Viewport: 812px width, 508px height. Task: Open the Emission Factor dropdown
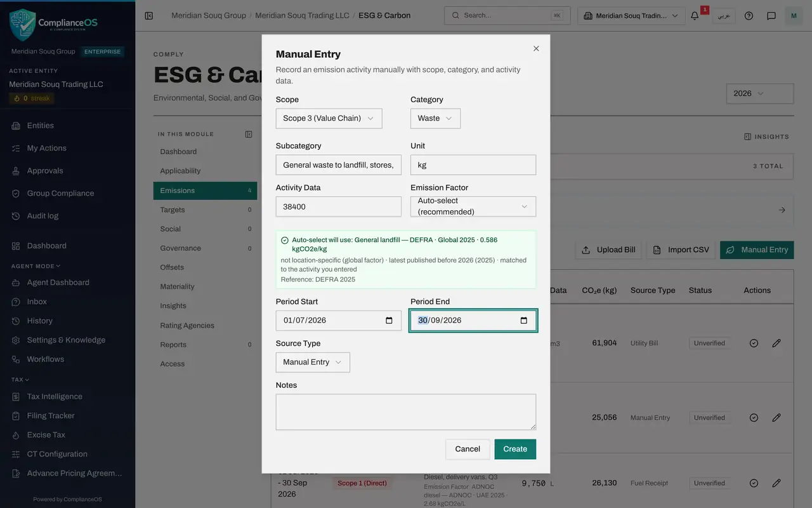(x=473, y=206)
